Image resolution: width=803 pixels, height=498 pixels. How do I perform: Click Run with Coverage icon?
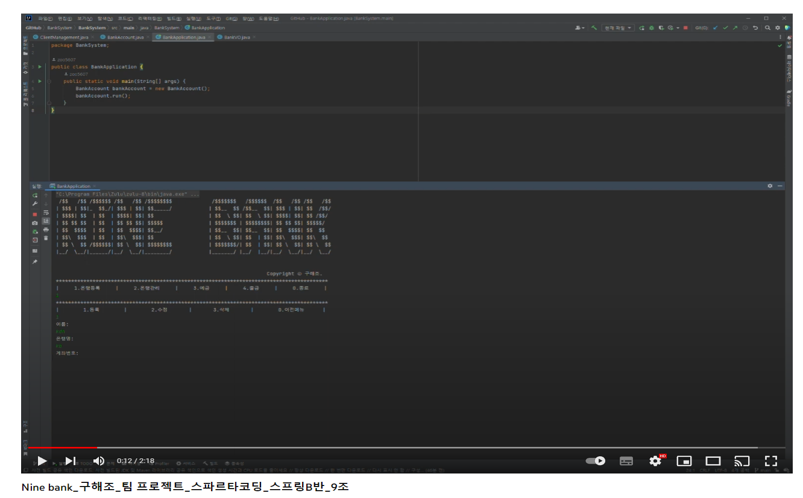tap(661, 28)
